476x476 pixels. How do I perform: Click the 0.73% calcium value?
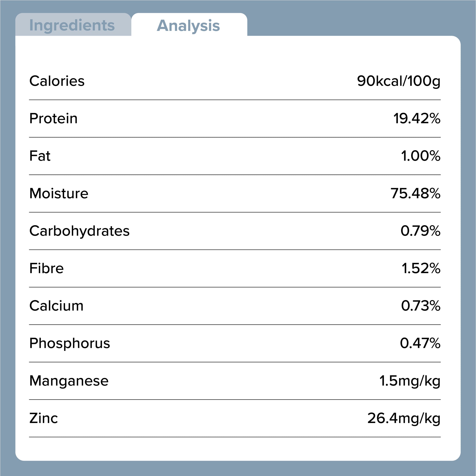coord(420,306)
